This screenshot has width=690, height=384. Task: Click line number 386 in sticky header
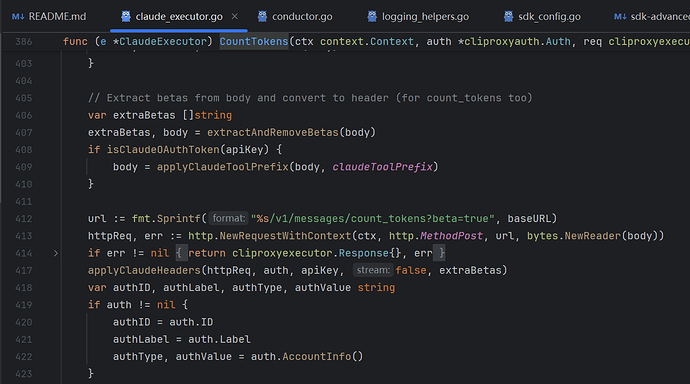coord(23,42)
